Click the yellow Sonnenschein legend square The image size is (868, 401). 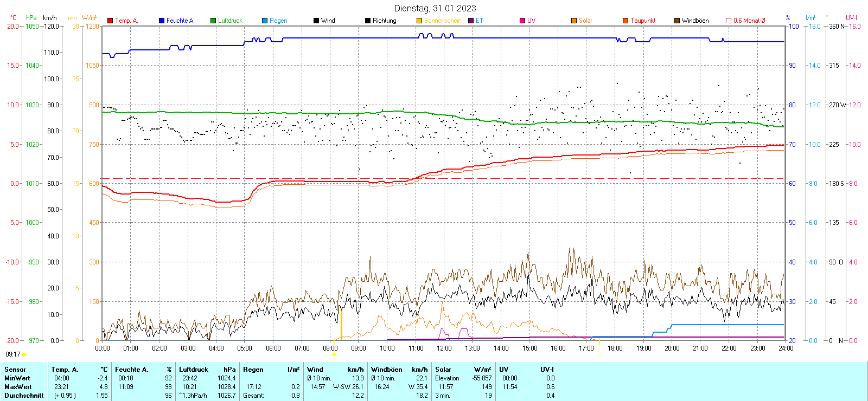419,21
